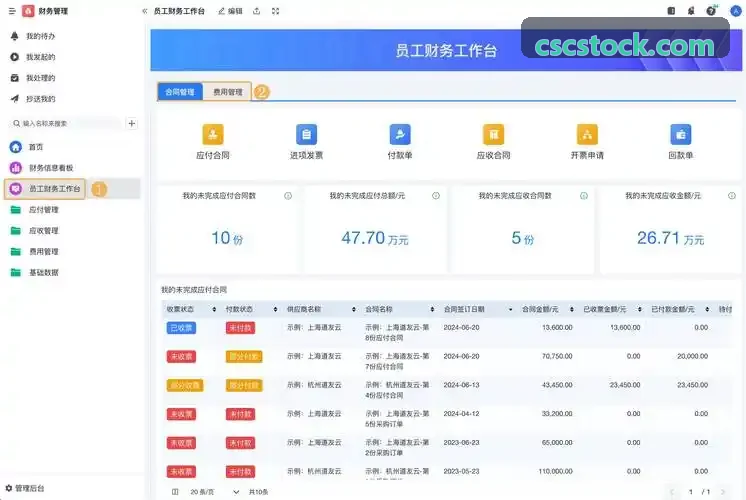Open the notification bell icon top right

tap(691, 11)
